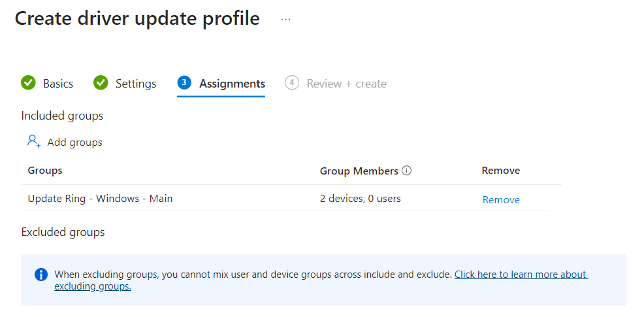Click the Group Members column header

(x=359, y=171)
